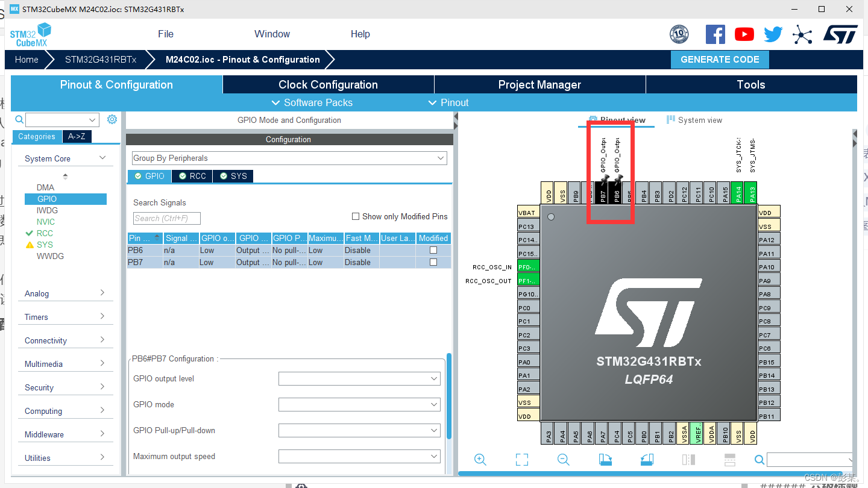The width and height of the screenshot is (868, 488).
Task: Select NVIC in System Core list
Action: pos(46,222)
